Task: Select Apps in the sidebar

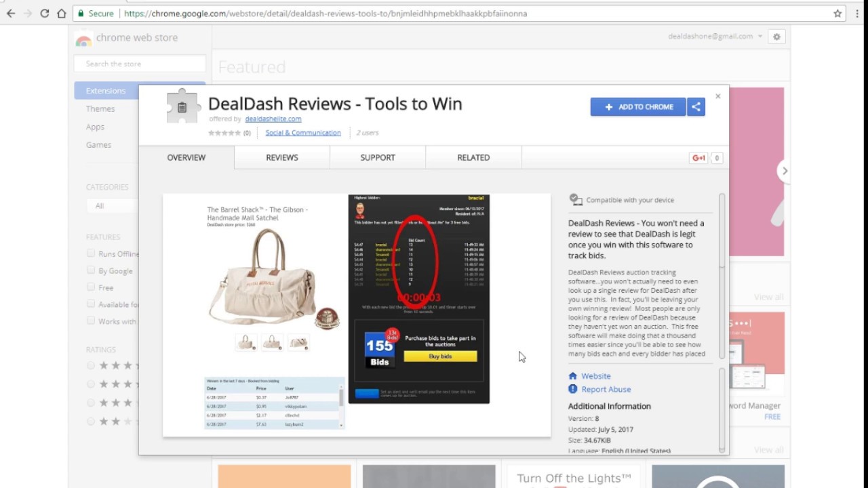Action: 95,127
